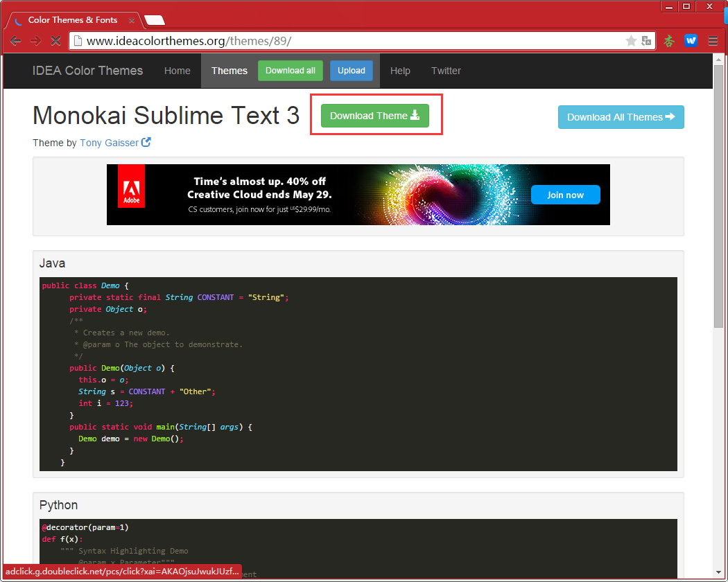
Task: Open Help navigation item
Action: pos(400,71)
